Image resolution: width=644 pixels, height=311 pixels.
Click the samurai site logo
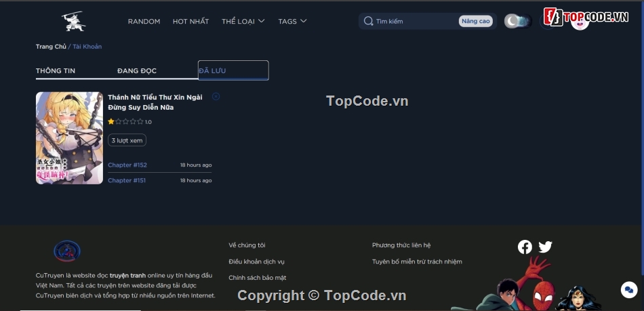73,21
